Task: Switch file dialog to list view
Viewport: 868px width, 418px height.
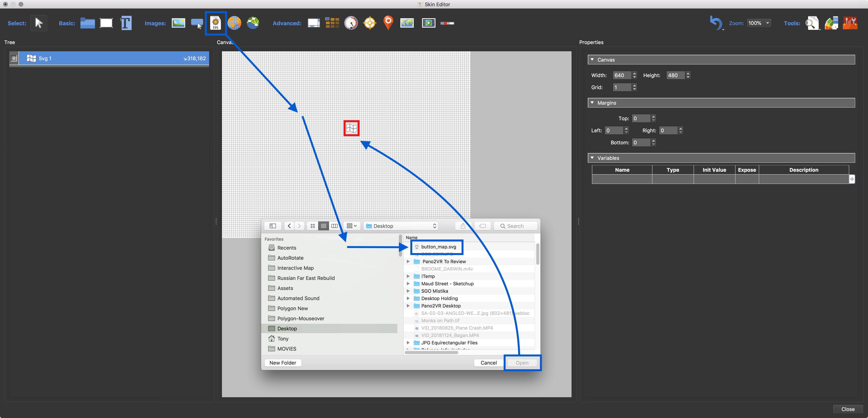Action: 323,226
